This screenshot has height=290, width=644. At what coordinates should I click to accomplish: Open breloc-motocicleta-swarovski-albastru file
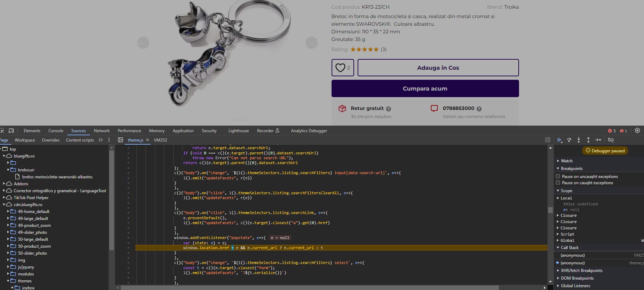point(57,177)
